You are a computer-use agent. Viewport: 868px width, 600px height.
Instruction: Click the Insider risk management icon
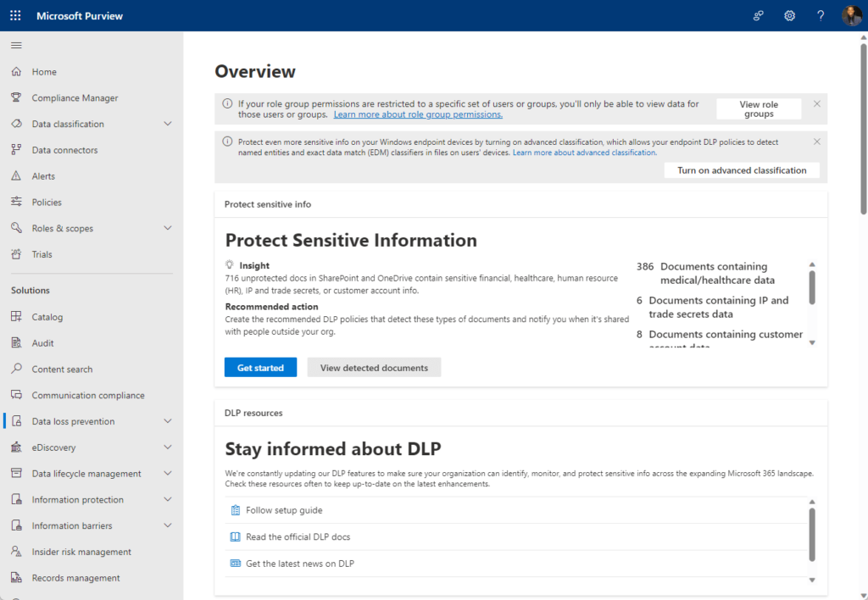[17, 552]
